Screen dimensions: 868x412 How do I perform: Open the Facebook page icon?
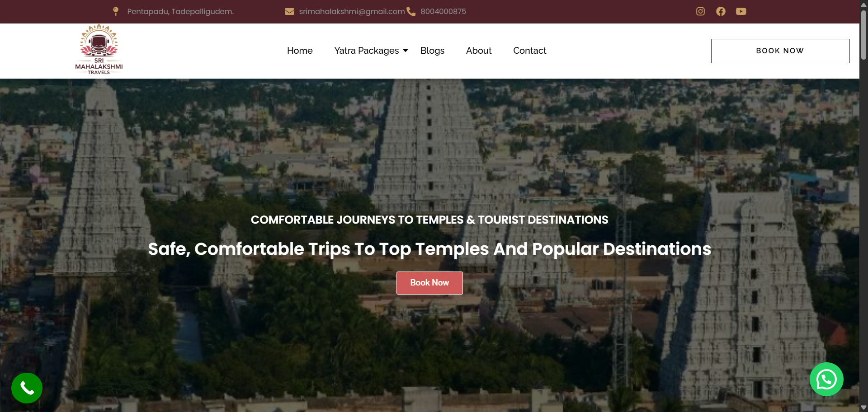[x=721, y=11]
